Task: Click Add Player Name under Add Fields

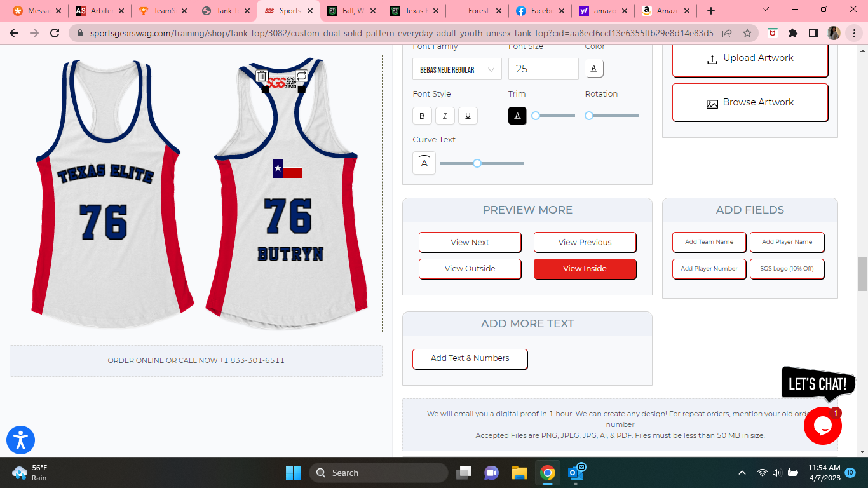Action: pos(787,242)
